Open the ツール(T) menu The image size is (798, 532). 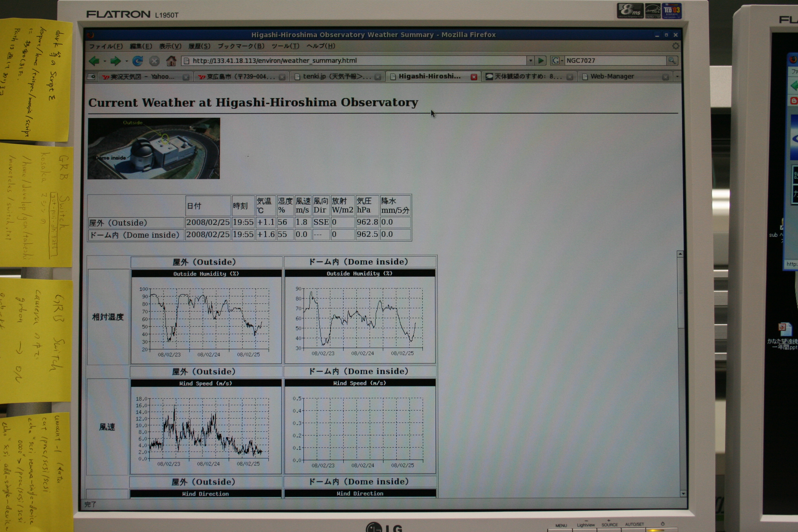click(x=285, y=46)
